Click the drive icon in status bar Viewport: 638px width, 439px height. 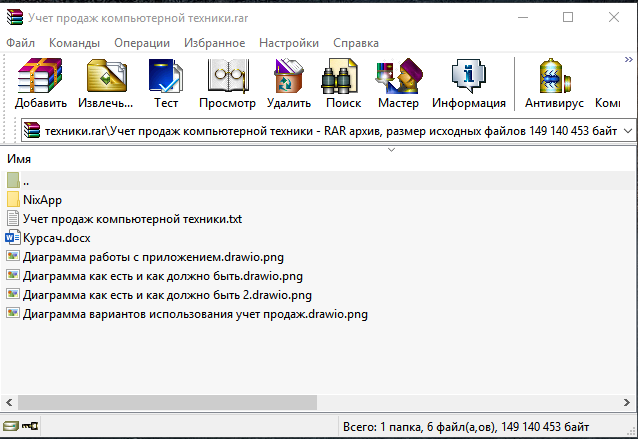[x=11, y=427]
